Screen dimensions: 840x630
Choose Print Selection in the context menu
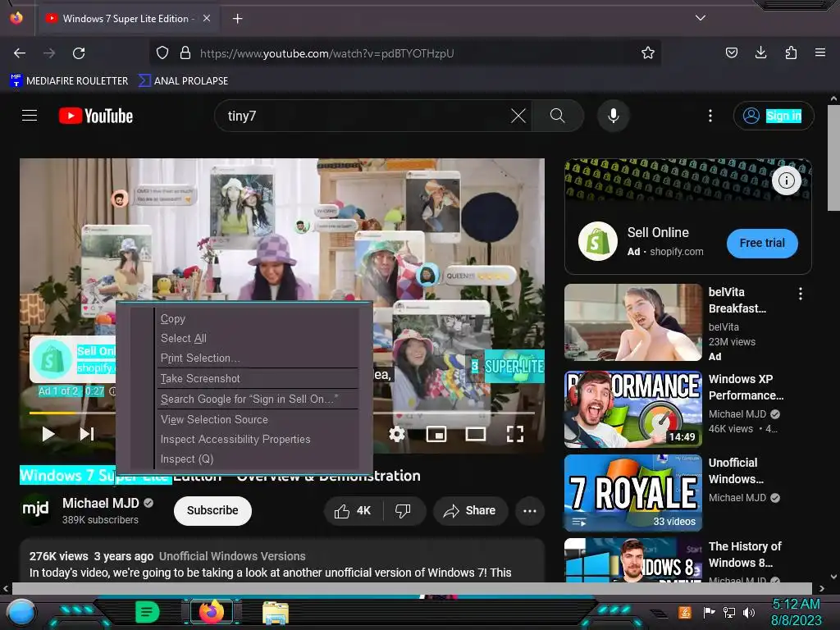pyautogui.click(x=258, y=358)
